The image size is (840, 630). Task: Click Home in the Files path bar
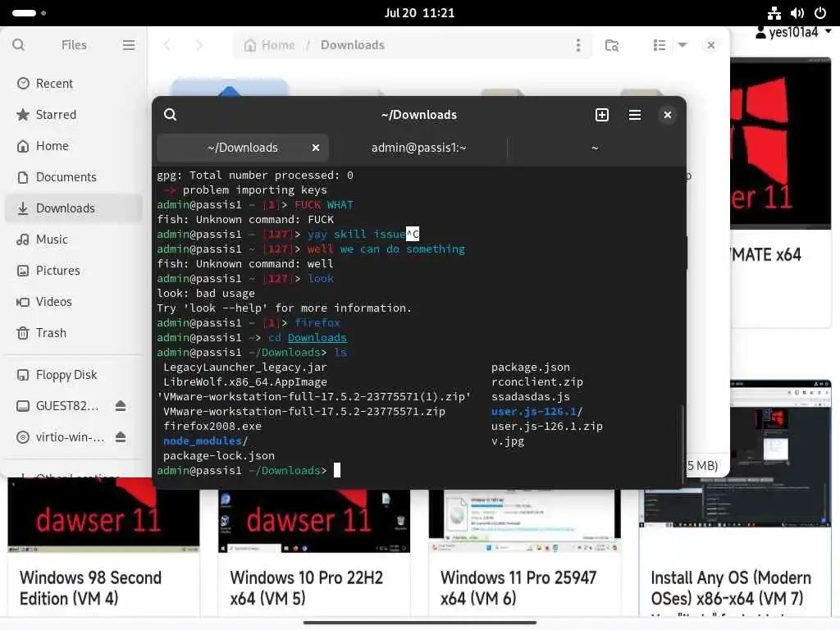(269, 45)
